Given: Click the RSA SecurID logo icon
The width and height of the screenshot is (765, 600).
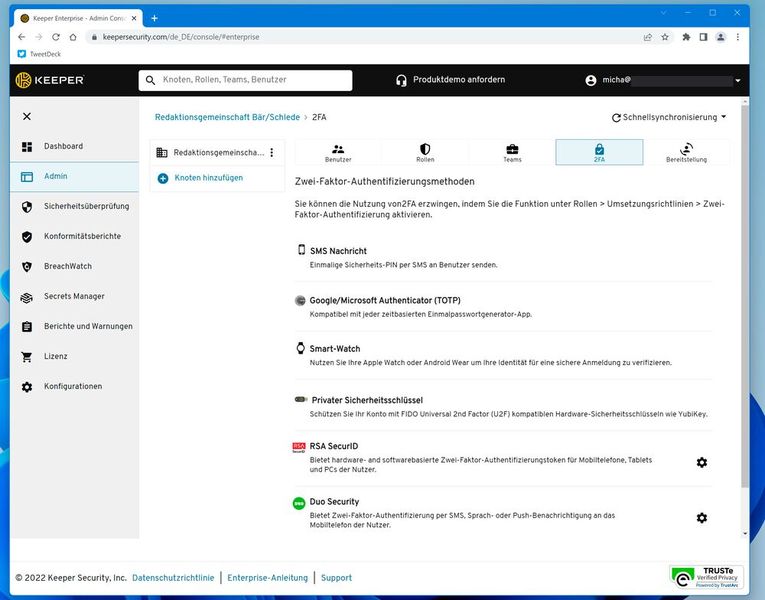Looking at the screenshot, I should 299,447.
